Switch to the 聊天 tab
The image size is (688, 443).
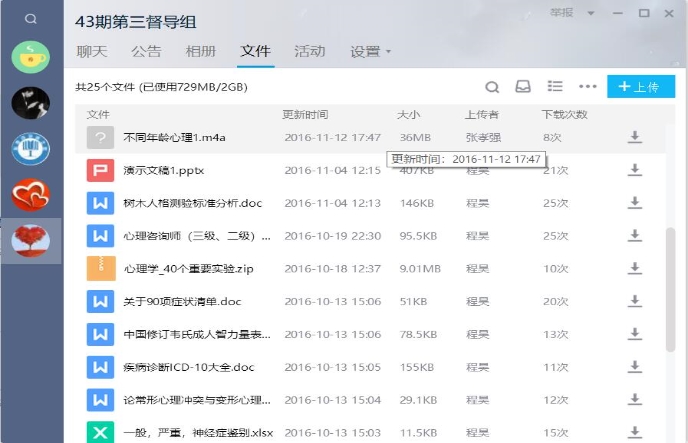coord(92,51)
